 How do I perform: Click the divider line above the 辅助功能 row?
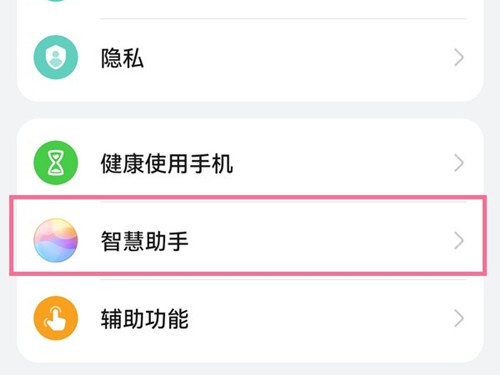tap(283, 280)
